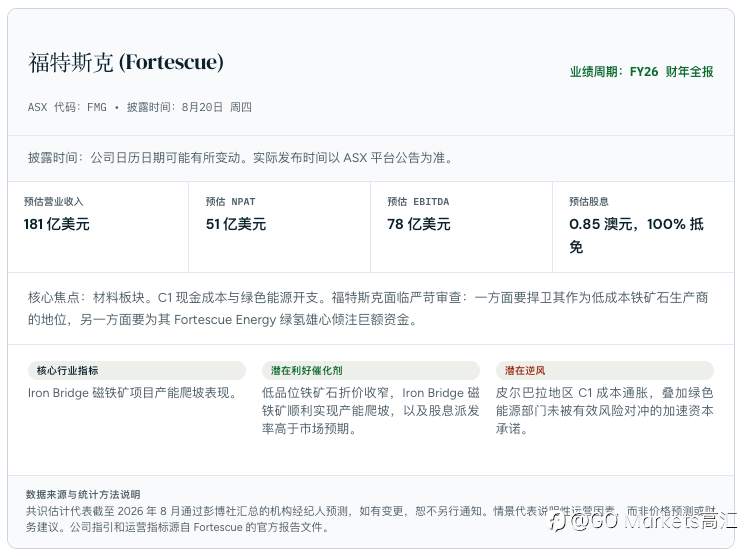Click the 皮尔巴拉地区 C1 成本通胀 headwind description
This screenshot has width=746, height=556.
pyautogui.click(x=604, y=410)
